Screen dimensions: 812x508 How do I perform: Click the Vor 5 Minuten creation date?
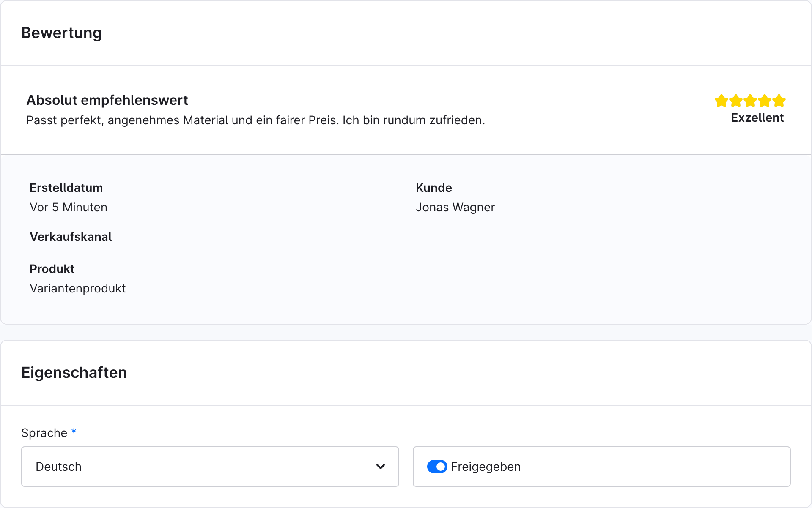pos(69,207)
